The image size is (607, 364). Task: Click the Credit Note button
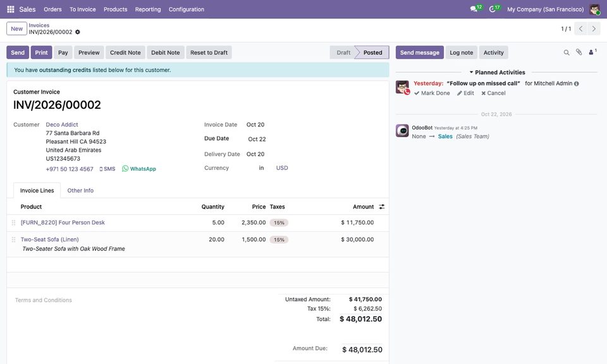pos(125,52)
